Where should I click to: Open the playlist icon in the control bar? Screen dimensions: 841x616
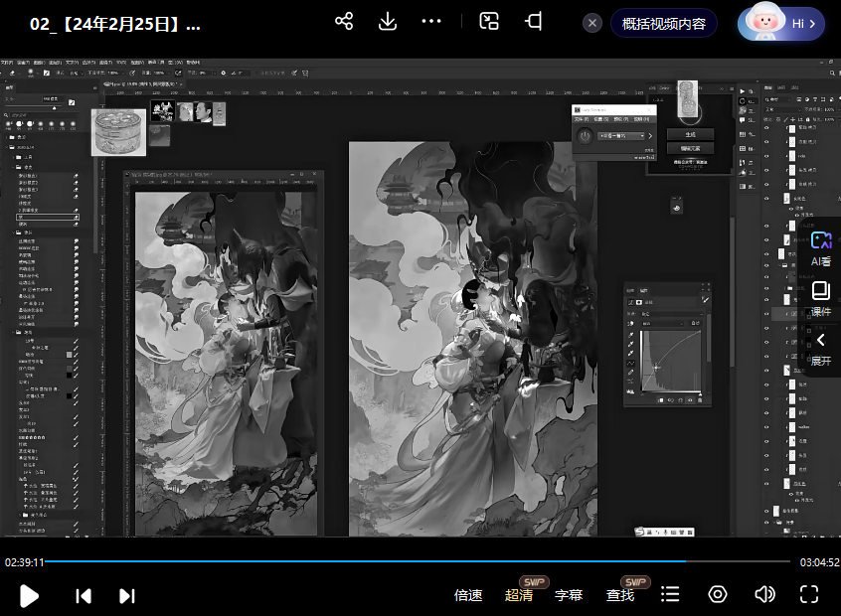(x=671, y=594)
